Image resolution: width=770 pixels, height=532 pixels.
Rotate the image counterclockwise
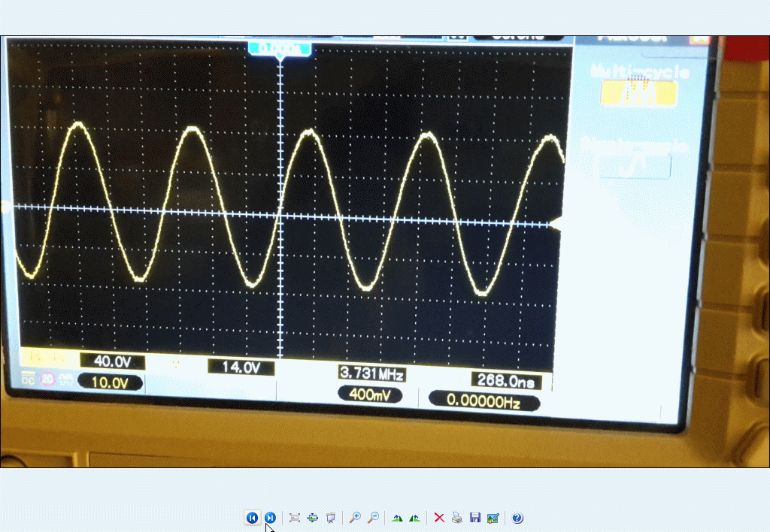click(x=414, y=518)
